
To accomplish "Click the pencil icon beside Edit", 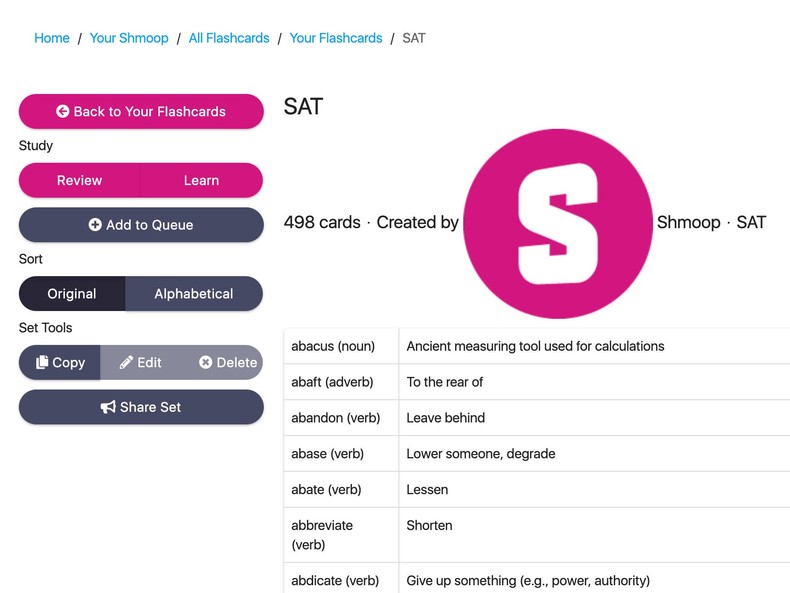I will [x=126, y=363].
